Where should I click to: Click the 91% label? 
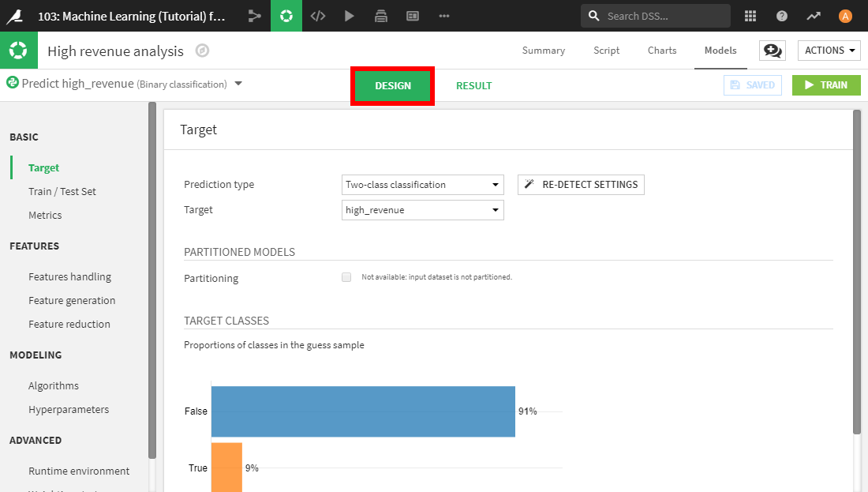point(528,411)
